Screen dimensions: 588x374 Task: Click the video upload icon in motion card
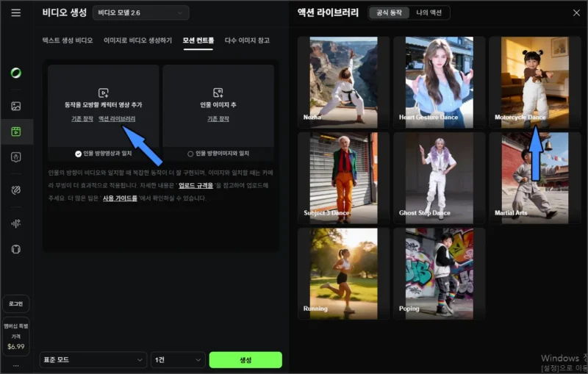click(x=104, y=93)
